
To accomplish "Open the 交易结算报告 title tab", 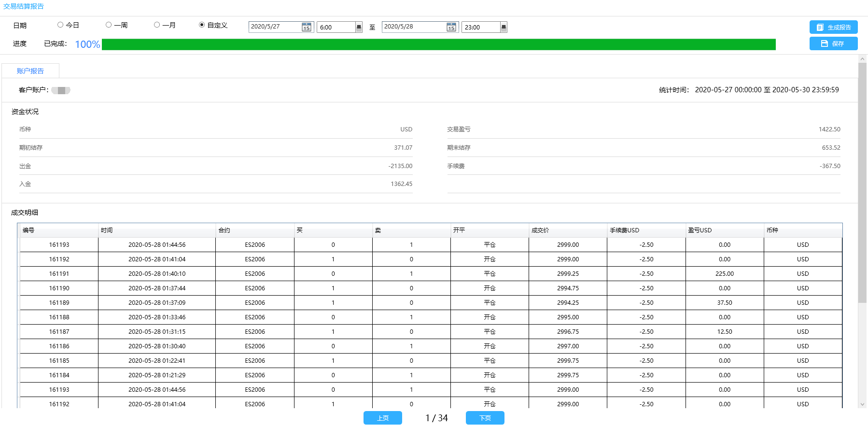I will point(24,6).
